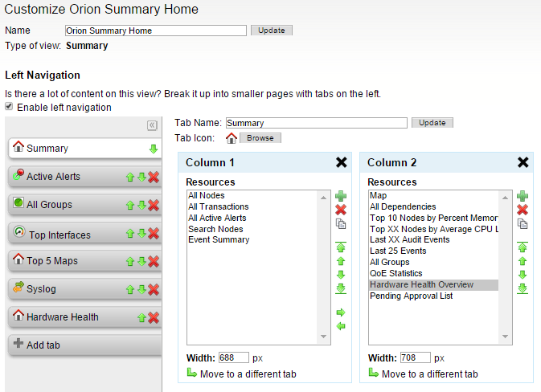
Task: Delete Column 2 with X button
Action: pos(523,162)
